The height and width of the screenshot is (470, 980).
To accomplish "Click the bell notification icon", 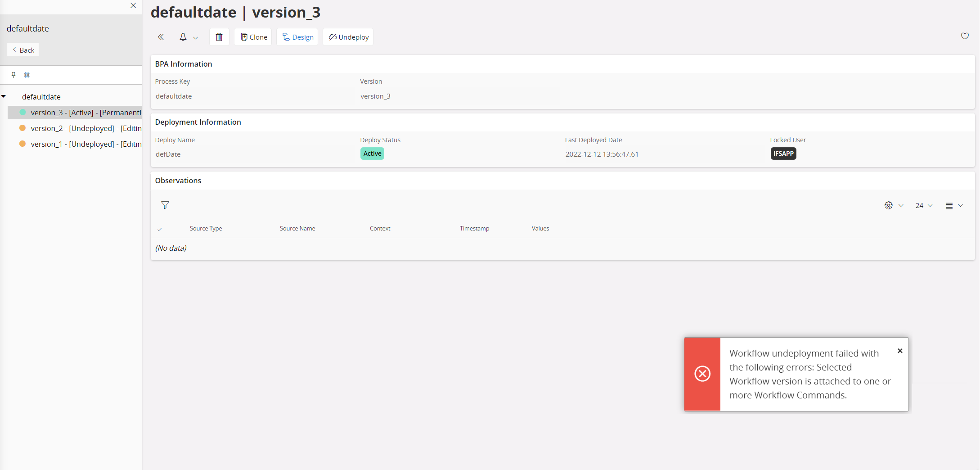I will click(183, 37).
